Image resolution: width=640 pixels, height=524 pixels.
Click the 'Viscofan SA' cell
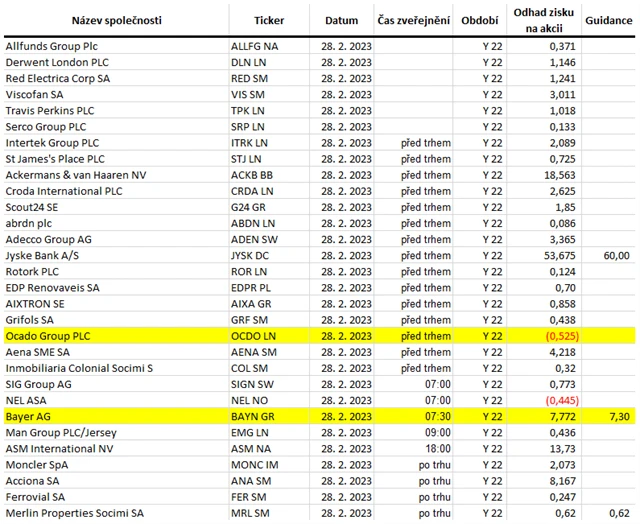(34, 95)
